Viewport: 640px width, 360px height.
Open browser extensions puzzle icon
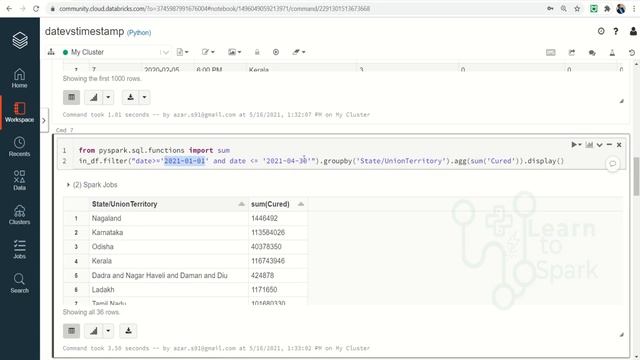pos(607,9)
